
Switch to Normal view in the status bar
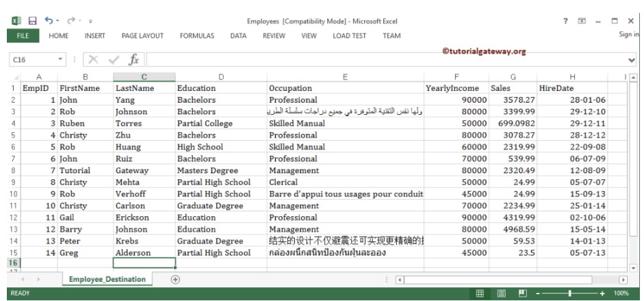pyautogui.click(x=480, y=293)
